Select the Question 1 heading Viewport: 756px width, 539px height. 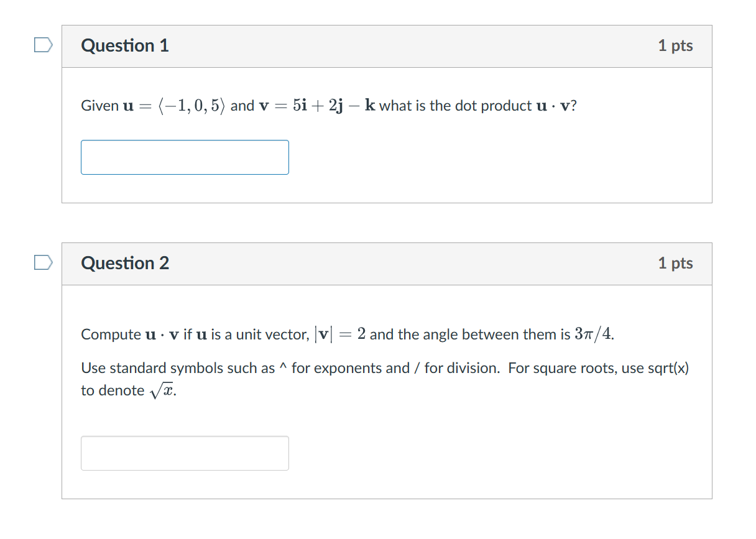[x=125, y=45]
